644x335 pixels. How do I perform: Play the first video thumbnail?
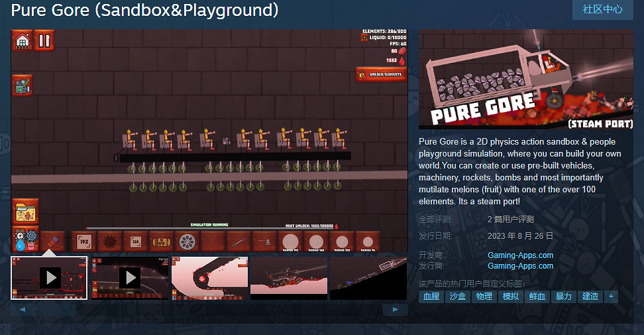(x=49, y=278)
